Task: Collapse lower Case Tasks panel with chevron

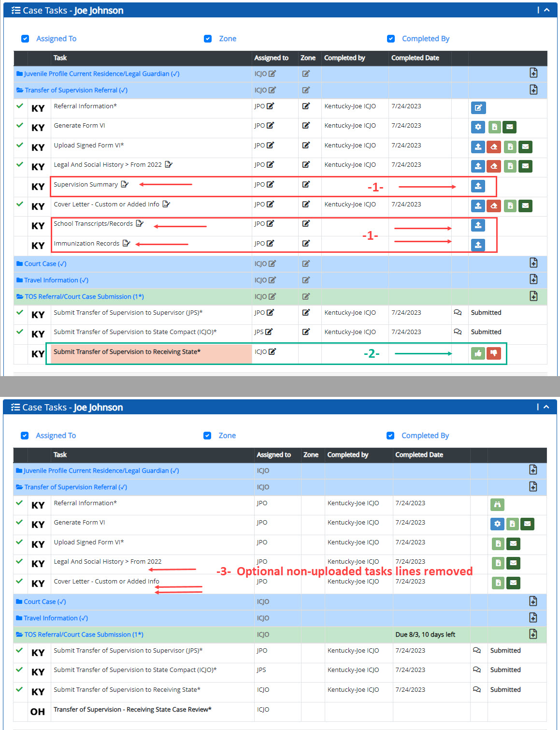Action: 546,407
